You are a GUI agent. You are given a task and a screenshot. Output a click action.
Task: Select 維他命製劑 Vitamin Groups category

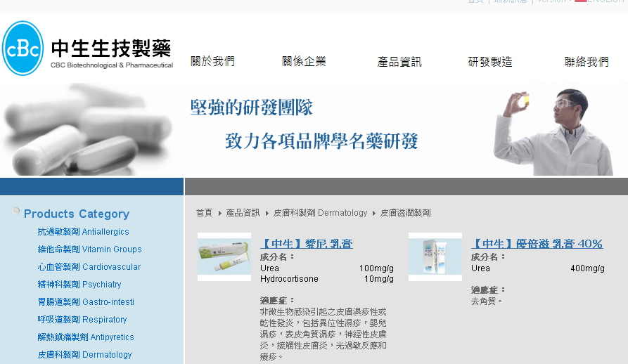pos(90,249)
